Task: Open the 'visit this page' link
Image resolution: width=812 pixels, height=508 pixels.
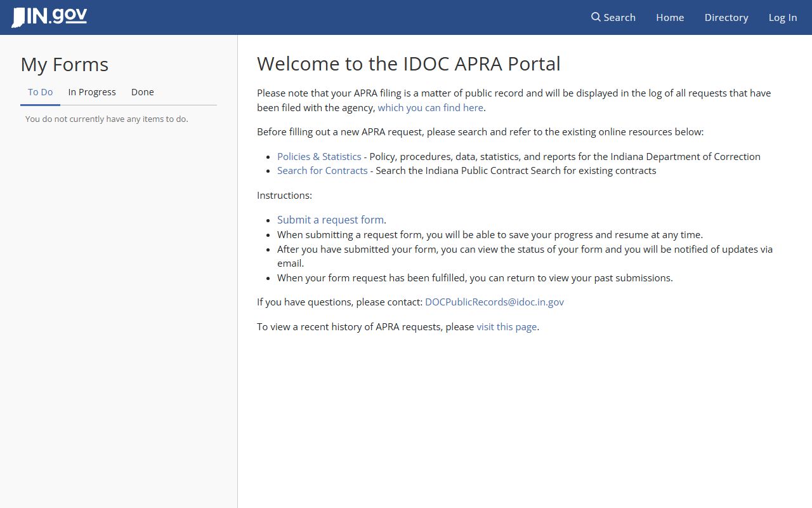Action: (507, 327)
